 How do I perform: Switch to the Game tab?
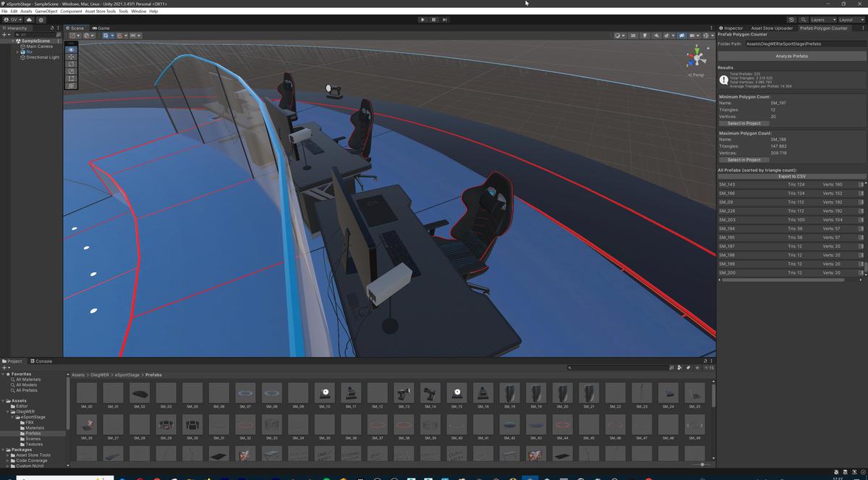click(x=101, y=28)
